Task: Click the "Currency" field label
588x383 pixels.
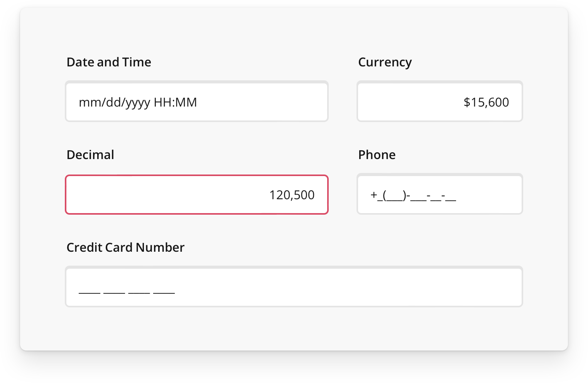Action: point(385,62)
